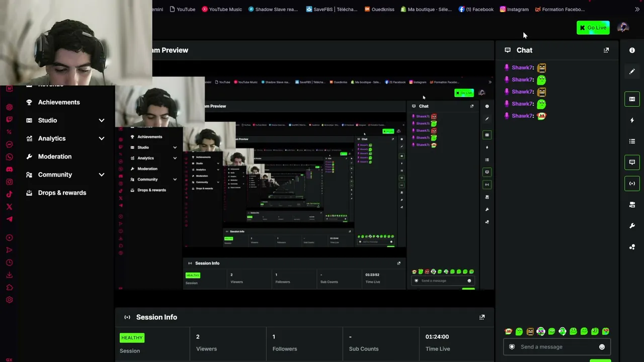Open Moderation in the sidebar
This screenshot has height=362, width=644.
click(55, 156)
